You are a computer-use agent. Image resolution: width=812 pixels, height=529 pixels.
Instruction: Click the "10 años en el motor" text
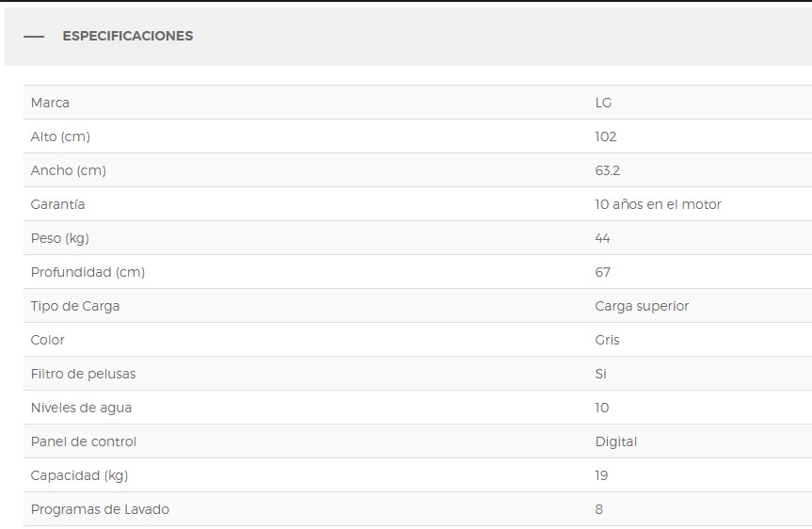coord(658,204)
